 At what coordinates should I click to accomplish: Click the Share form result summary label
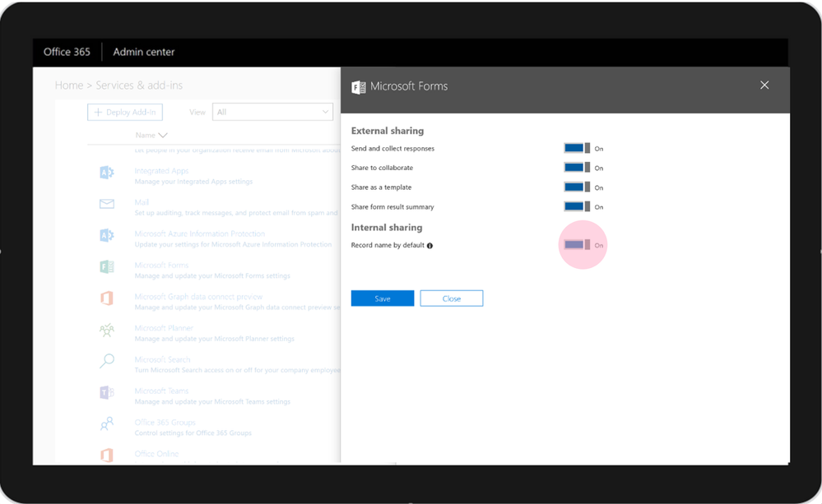pyautogui.click(x=392, y=207)
